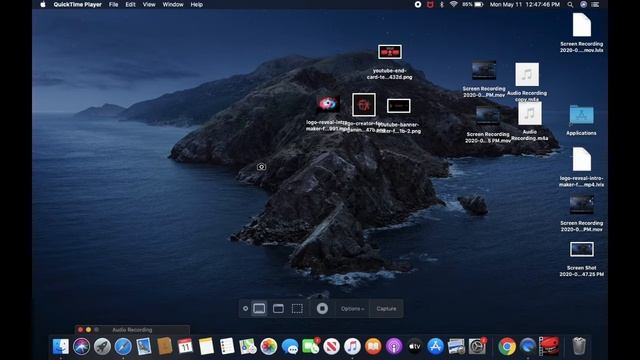Open Photos from the Dock
Screen dimensions: 640x360
(269, 347)
